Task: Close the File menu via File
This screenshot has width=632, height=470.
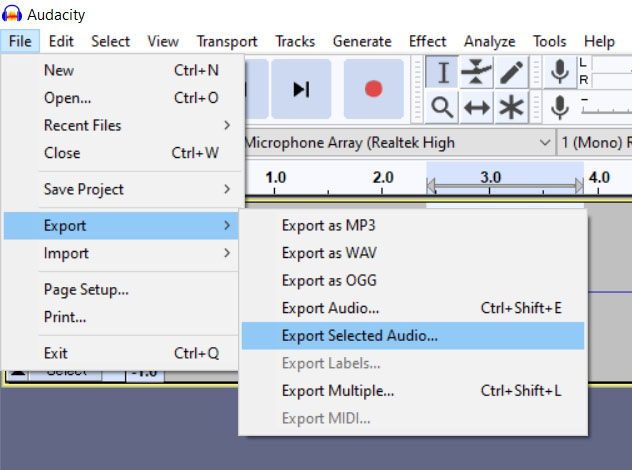Action: [x=20, y=41]
